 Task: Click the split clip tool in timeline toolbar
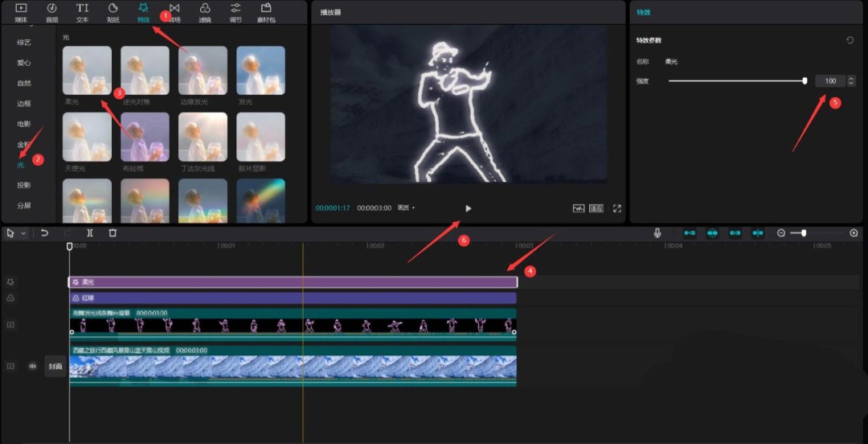pos(90,232)
